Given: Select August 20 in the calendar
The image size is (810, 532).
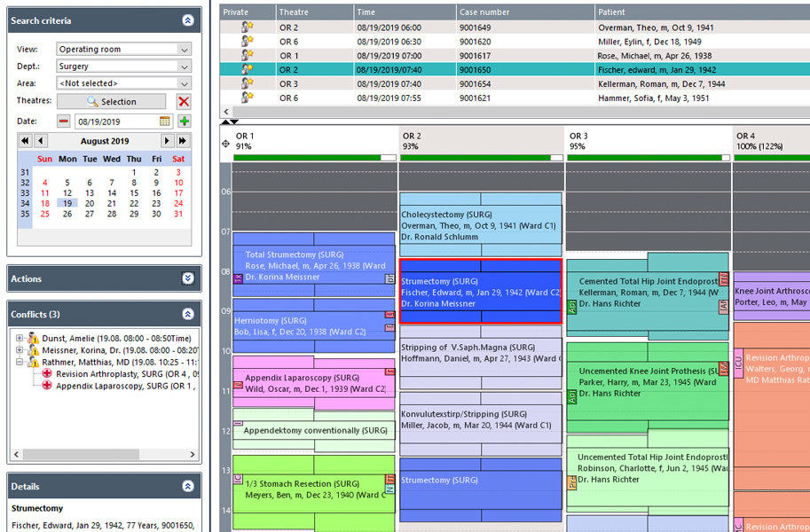Looking at the screenshot, I should click(x=90, y=203).
